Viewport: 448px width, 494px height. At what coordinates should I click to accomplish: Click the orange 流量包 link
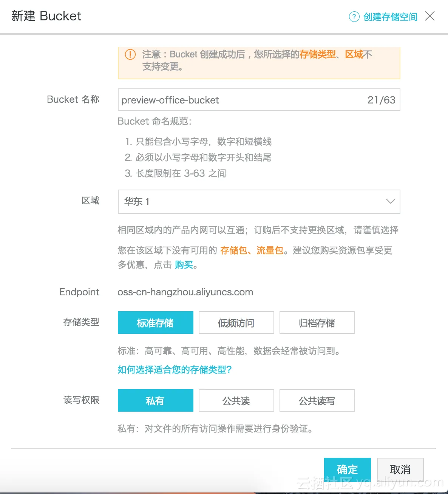click(270, 250)
